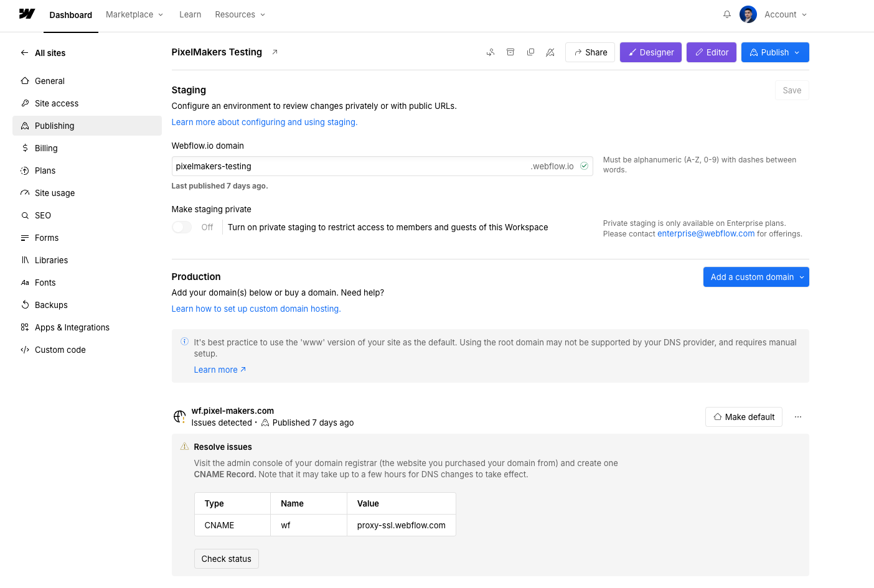Click the General home icon in sidebar
The image size is (874, 588).
(x=25, y=81)
